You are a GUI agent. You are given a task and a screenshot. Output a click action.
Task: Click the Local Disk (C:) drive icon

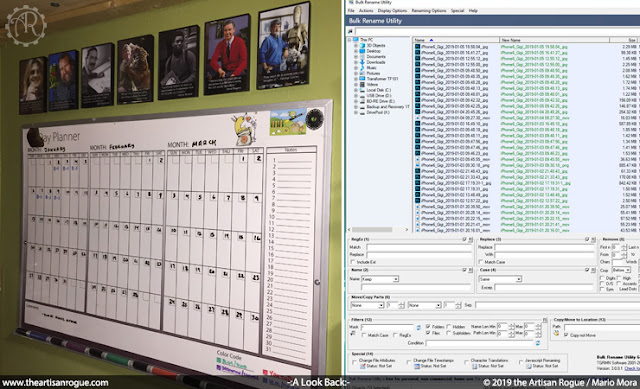(362, 90)
